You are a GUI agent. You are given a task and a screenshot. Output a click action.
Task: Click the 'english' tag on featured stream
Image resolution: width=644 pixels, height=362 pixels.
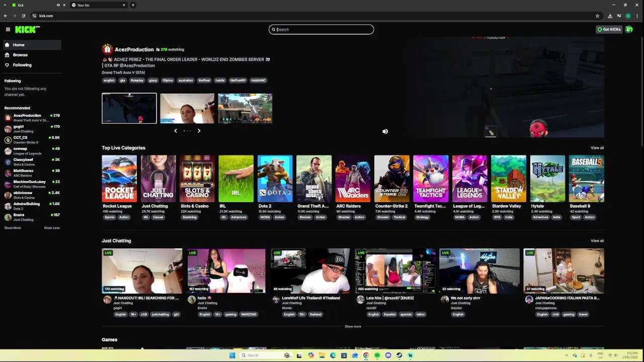(109, 80)
